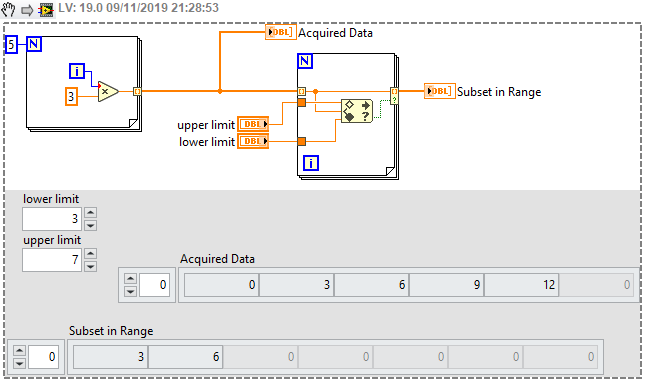Select the Multiply function node

[x=108, y=91]
